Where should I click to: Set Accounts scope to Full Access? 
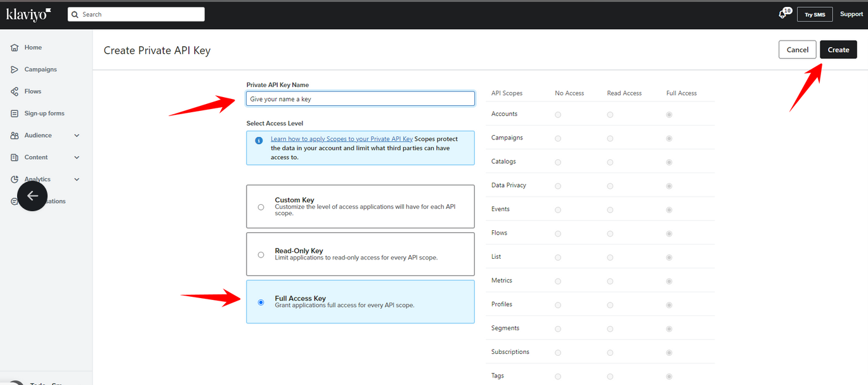(x=670, y=115)
